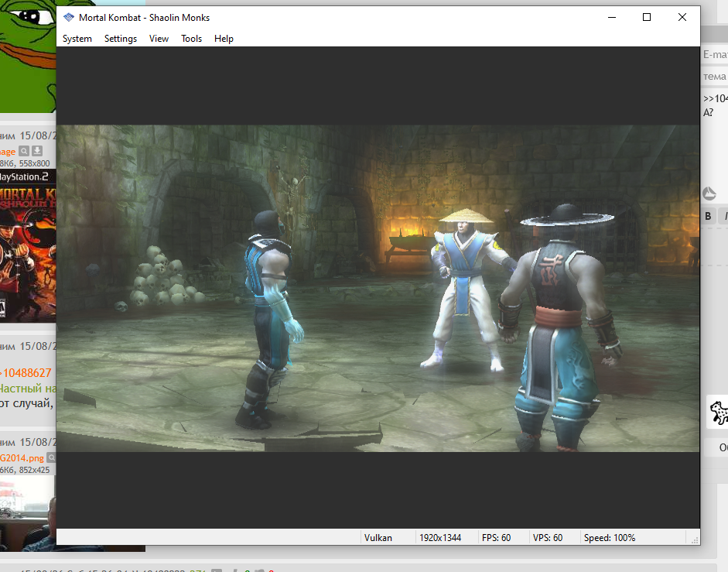Open the Mortal Kombat PlayStation 2 cover thumbnail
728x572 pixels.
tap(28, 245)
